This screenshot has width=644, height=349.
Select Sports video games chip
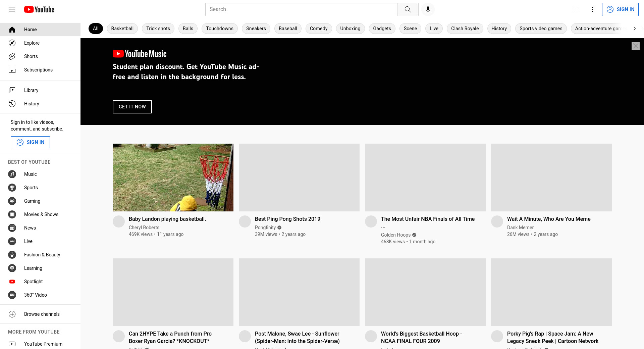[541, 29]
